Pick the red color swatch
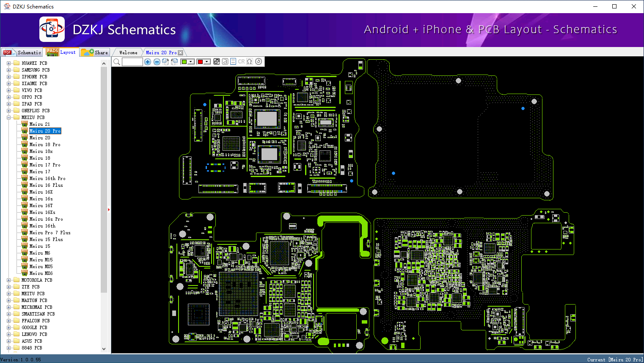 tap(200, 62)
